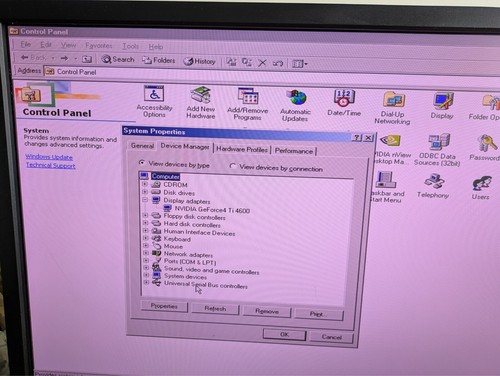Expand the Universal Serial Bus controllers node
This screenshot has height=376, width=500.
point(146,282)
